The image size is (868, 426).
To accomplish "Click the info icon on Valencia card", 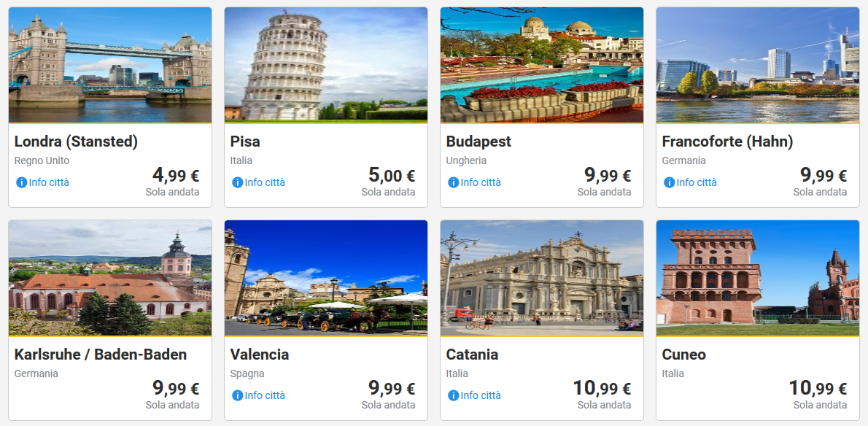I will pos(237,395).
